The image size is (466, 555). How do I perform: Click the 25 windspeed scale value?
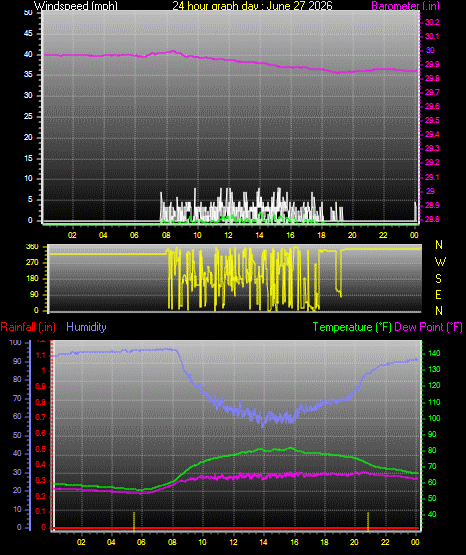(28, 116)
